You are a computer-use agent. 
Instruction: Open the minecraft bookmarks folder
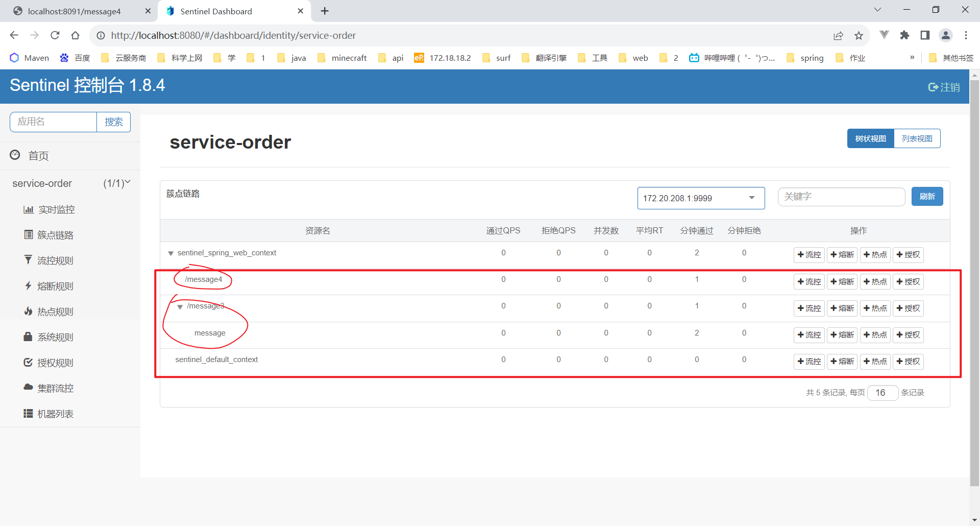(342, 58)
